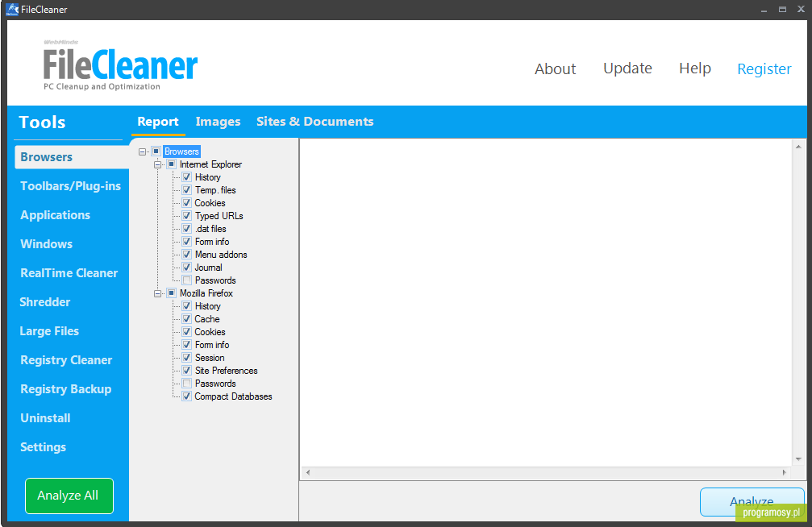812x527 pixels.
Task: Toggle Temp. files checkbox
Action: (x=187, y=190)
